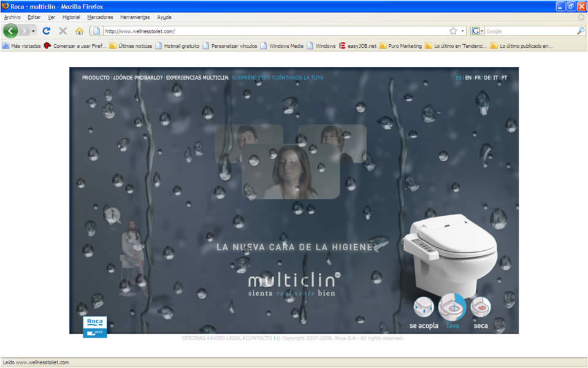
Task: Bookmark this page with the star icon
Action: point(453,31)
